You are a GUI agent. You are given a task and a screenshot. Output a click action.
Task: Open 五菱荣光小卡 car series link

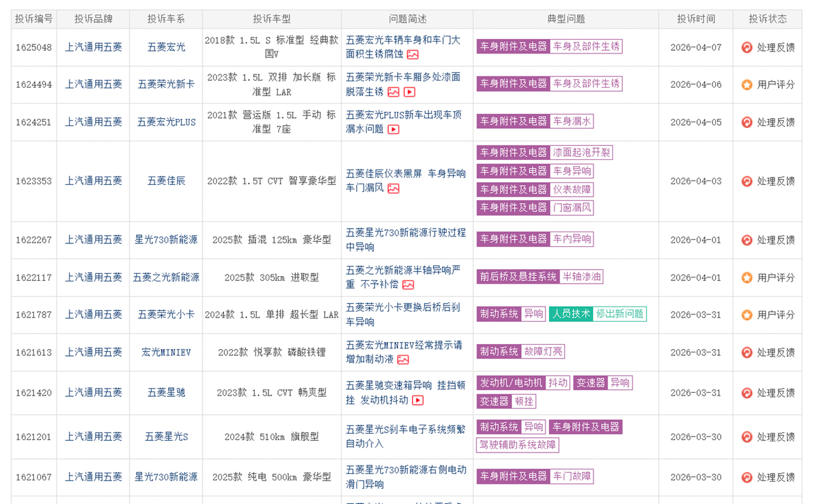tap(166, 315)
